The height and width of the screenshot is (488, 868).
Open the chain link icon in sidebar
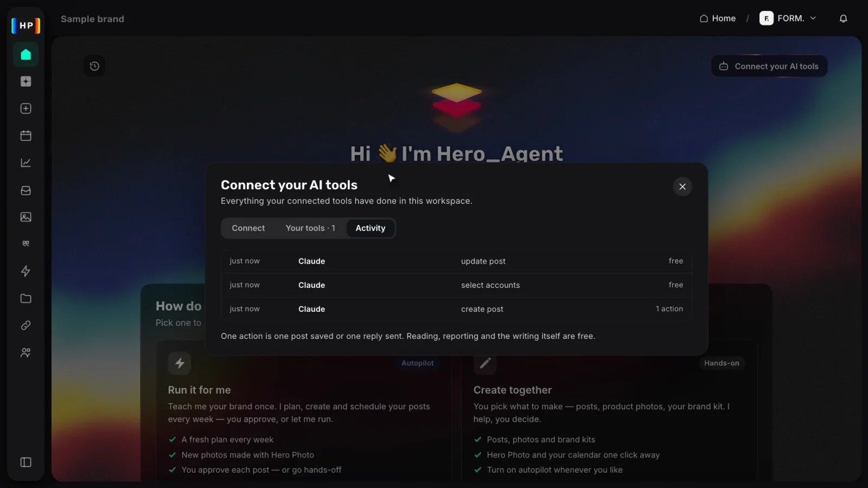(25, 325)
